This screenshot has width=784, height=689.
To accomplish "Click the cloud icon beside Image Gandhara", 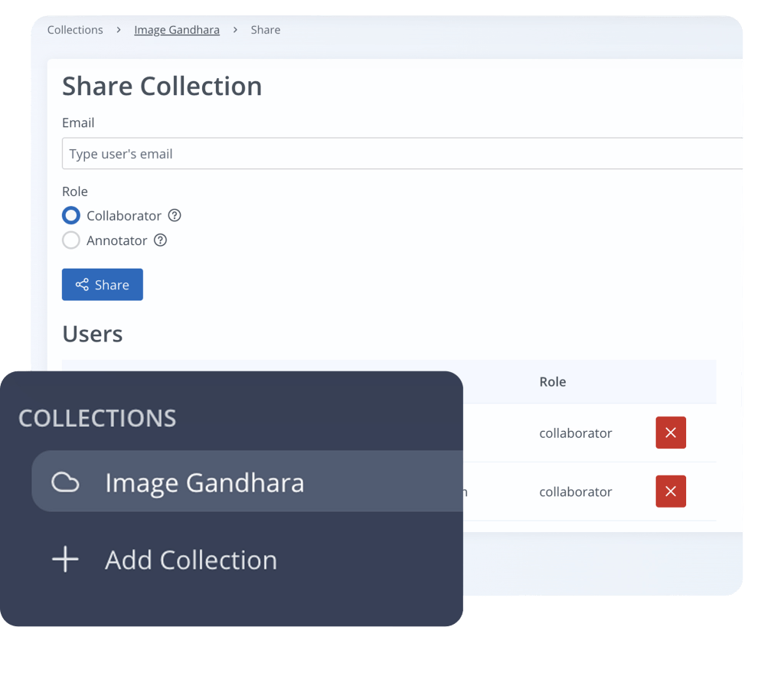I will pos(66,482).
